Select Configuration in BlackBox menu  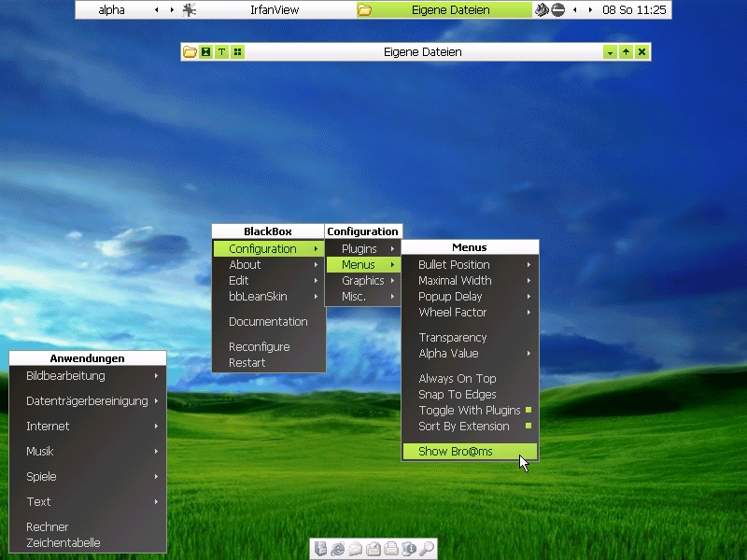click(x=269, y=248)
